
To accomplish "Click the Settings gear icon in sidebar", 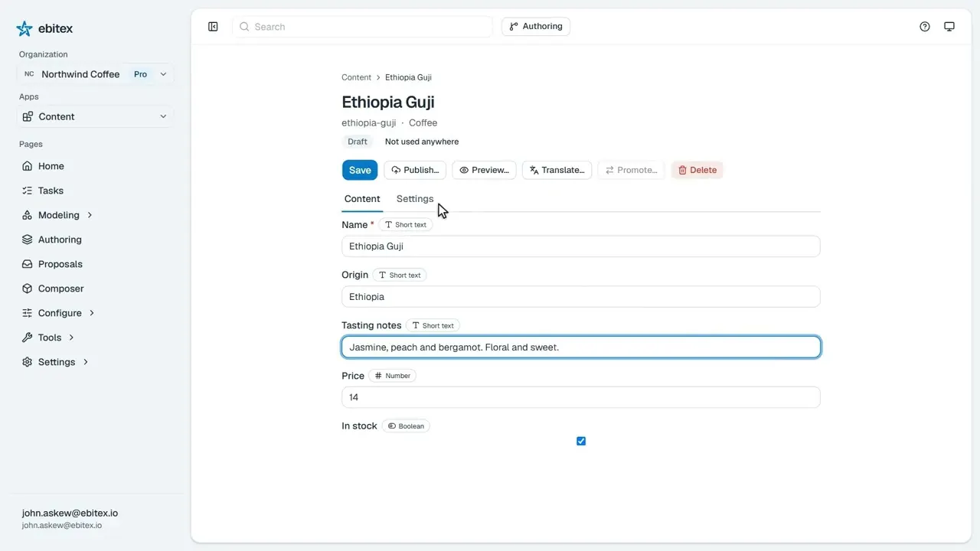I will click(x=28, y=362).
